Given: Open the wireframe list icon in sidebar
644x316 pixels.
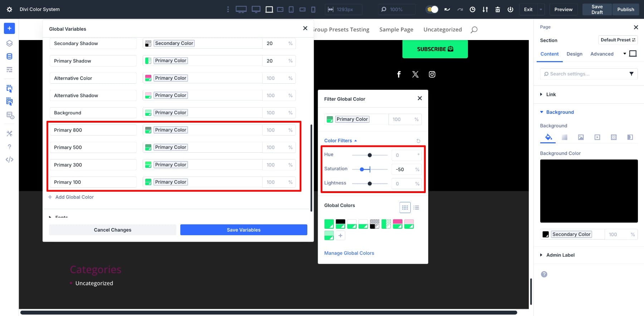Looking at the screenshot, I should point(9,70).
